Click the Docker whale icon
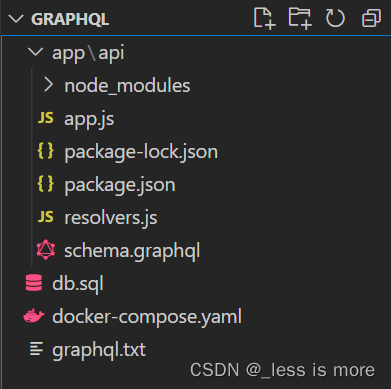The height and width of the screenshot is (389, 391). point(34,316)
